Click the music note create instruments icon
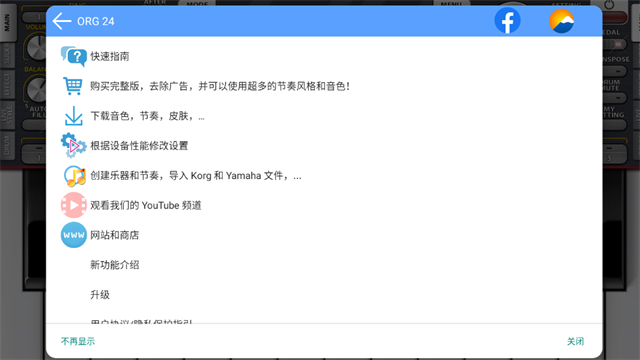 [x=74, y=176]
